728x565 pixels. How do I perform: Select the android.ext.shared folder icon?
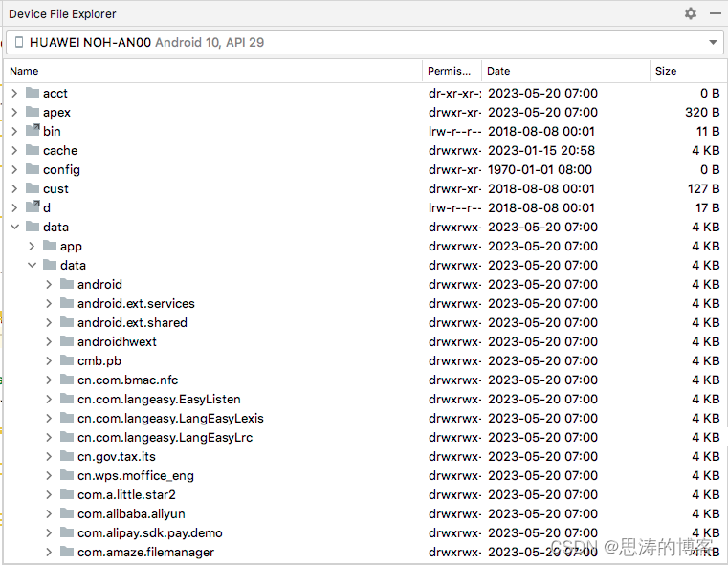(67, 322)
